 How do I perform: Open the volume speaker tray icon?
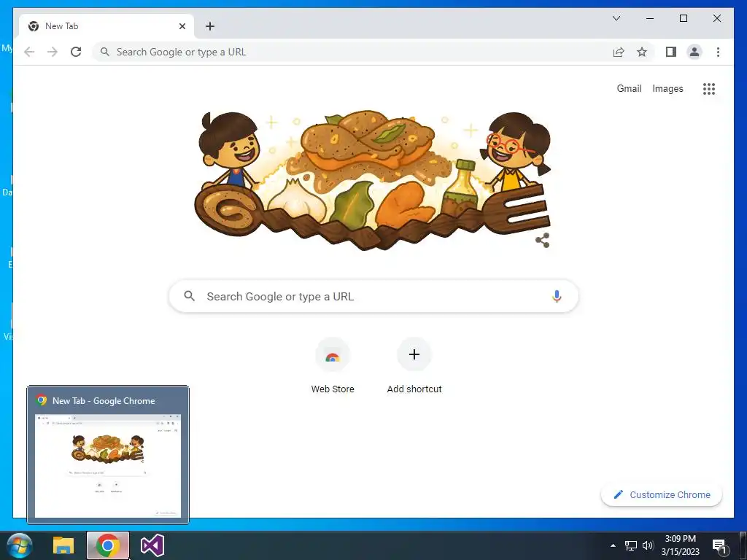[x=648, y=545]
